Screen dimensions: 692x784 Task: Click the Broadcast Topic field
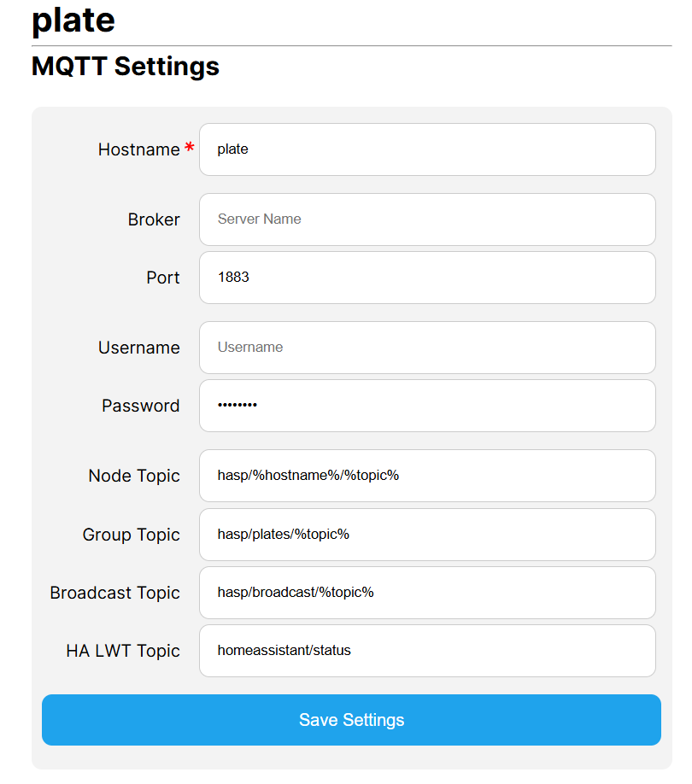[427, 593]
